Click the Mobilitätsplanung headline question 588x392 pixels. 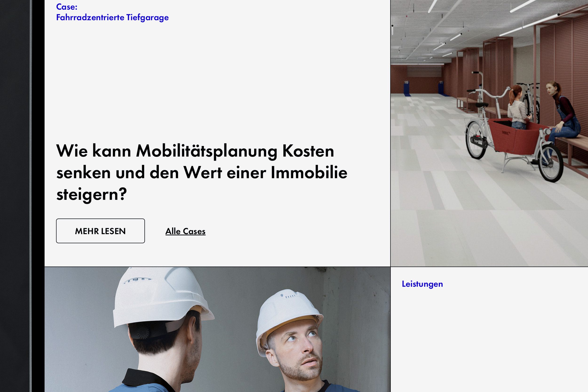pyautogui.click(x=202, y=172)
